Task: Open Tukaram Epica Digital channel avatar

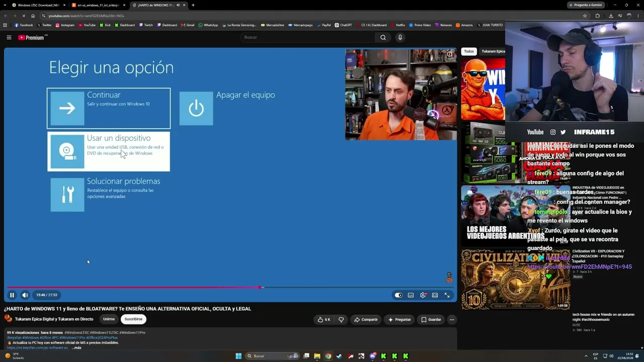Action: 8,319
